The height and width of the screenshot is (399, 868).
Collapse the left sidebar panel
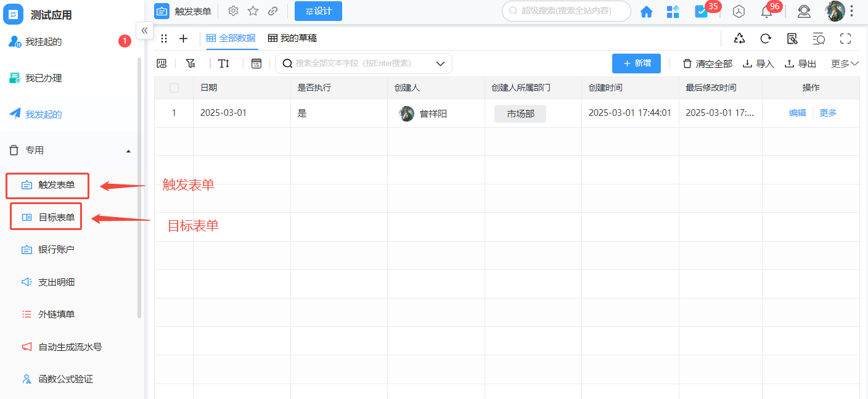(x=144, y=30)
